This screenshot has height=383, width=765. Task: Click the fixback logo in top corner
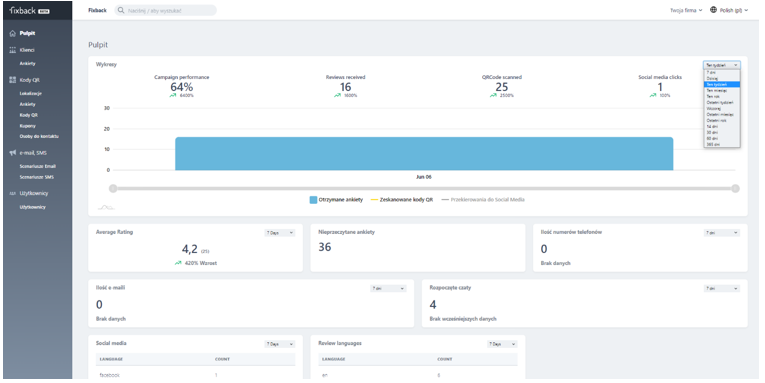coord(29,10)
